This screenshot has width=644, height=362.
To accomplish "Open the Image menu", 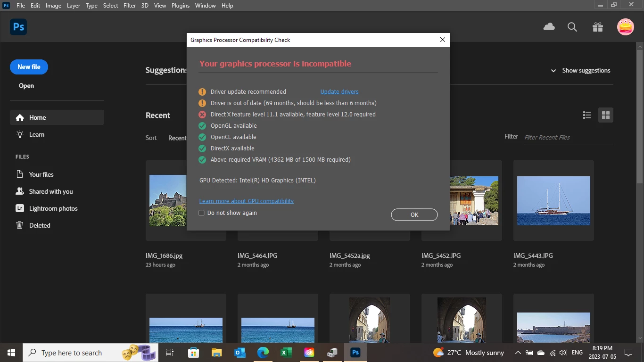I will (x=53, y=6).
